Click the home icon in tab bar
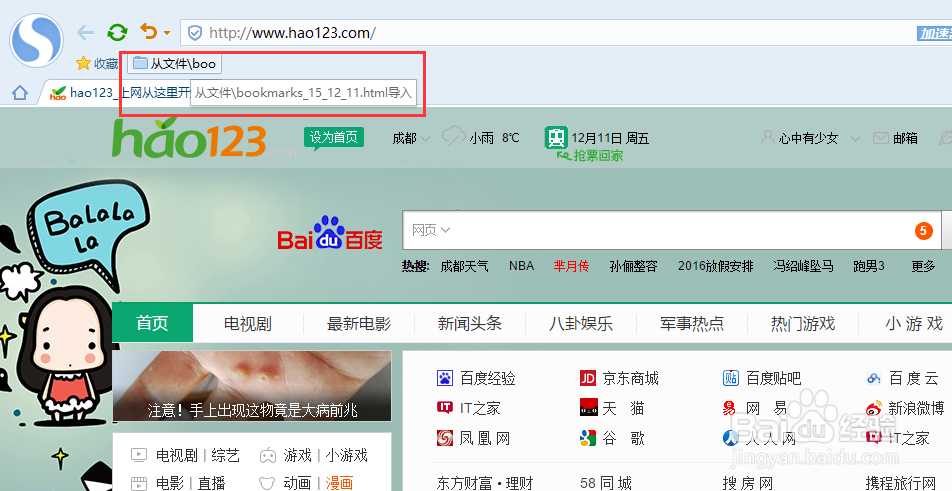Screen dimensions: 952x491 20,93
